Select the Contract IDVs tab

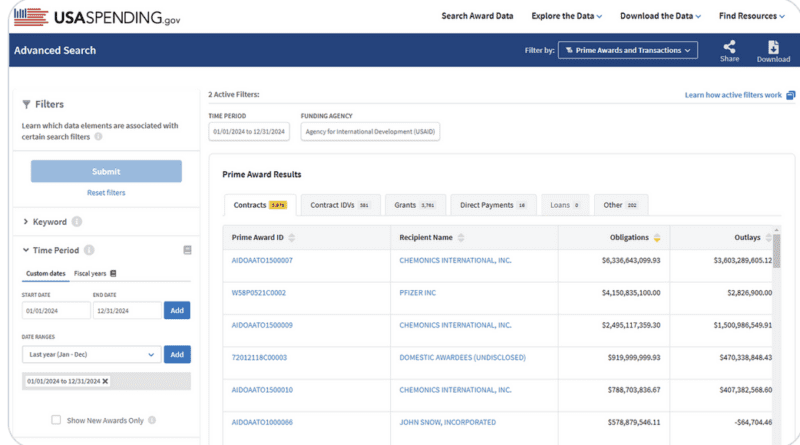(340, 205)
